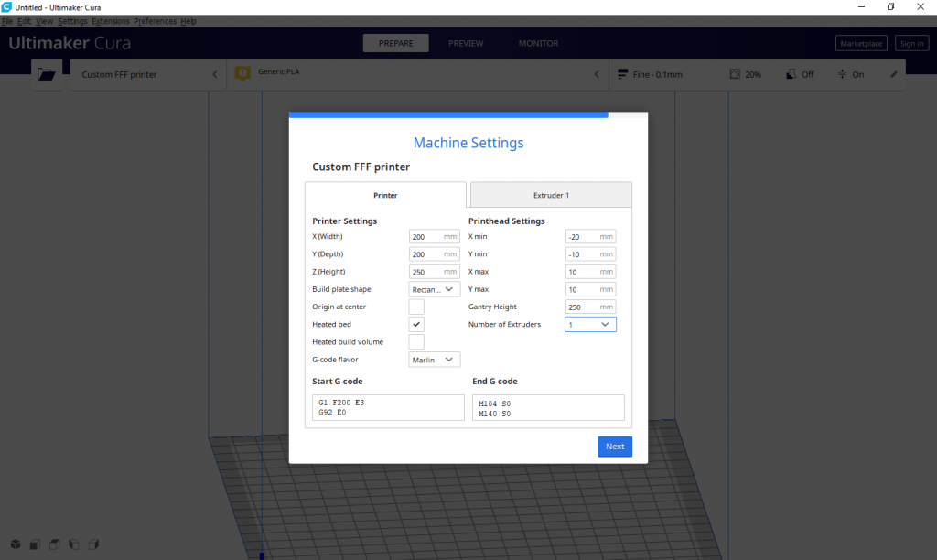Open Number of Extruders dropdown
The image size is (937, 560).
click(590, 325)
